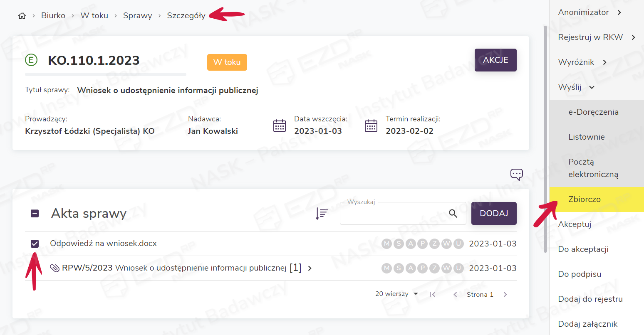The width and height of the screenshot is (644, 335).
Task: Open the 20 wierszy rows dropdown
Action: coord(396,294)
